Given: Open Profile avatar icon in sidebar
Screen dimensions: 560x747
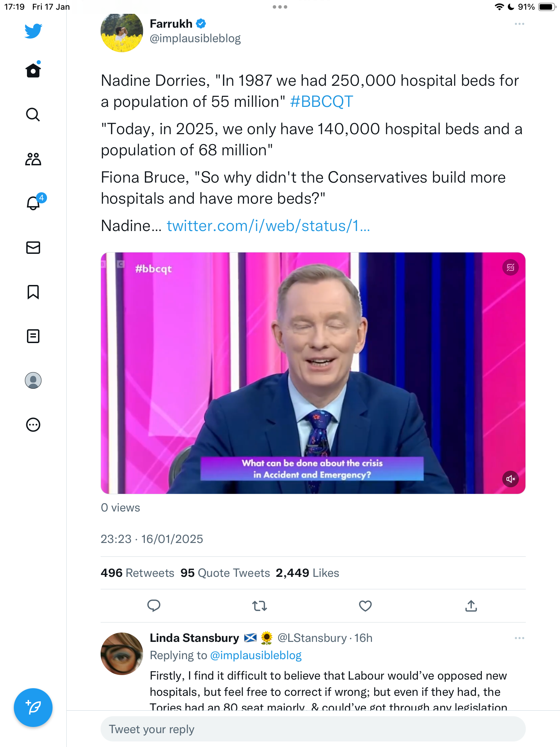Looking at the screenshot, I should point(33,380).
